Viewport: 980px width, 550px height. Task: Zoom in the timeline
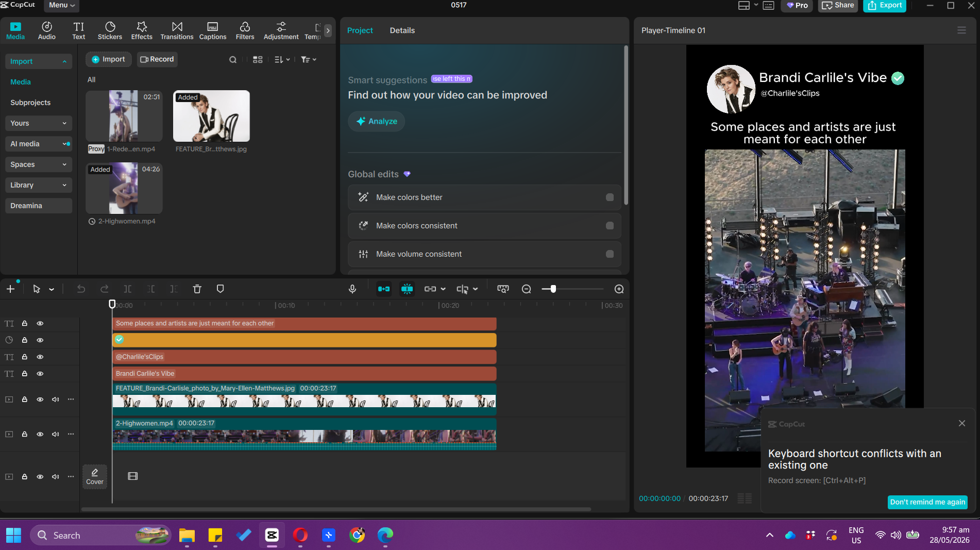pyautogui.click(x=619, y=289)
